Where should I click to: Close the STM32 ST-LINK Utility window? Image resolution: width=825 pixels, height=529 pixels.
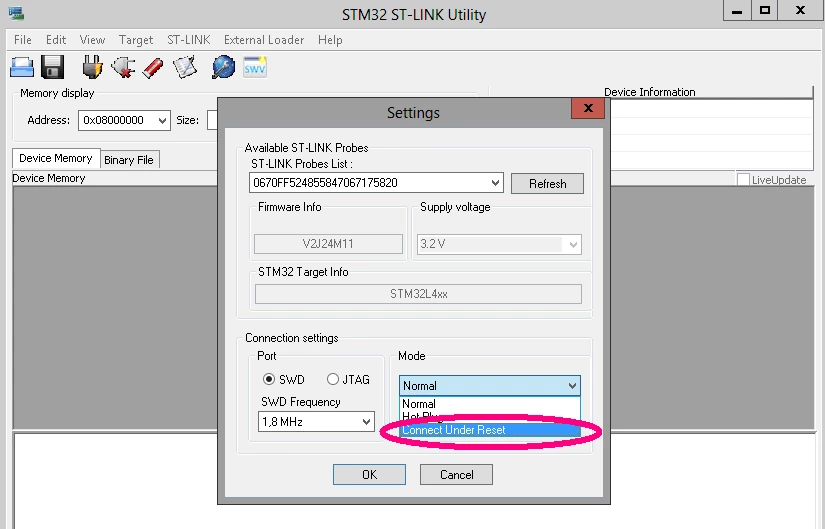point(801,11)
